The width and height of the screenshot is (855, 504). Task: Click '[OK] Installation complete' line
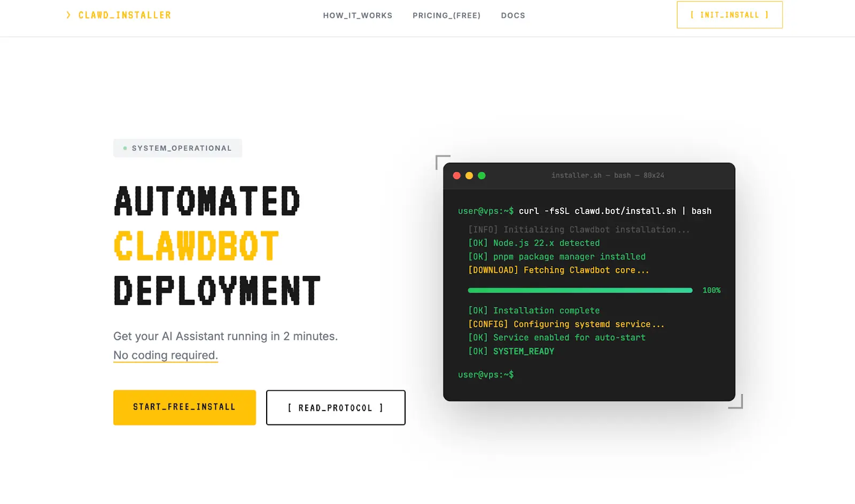(534, 311)
